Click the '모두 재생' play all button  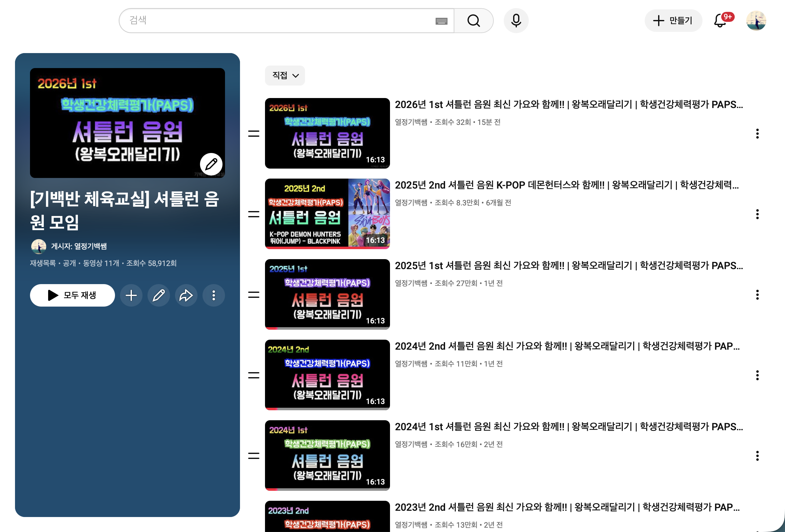tap(72, 295)
